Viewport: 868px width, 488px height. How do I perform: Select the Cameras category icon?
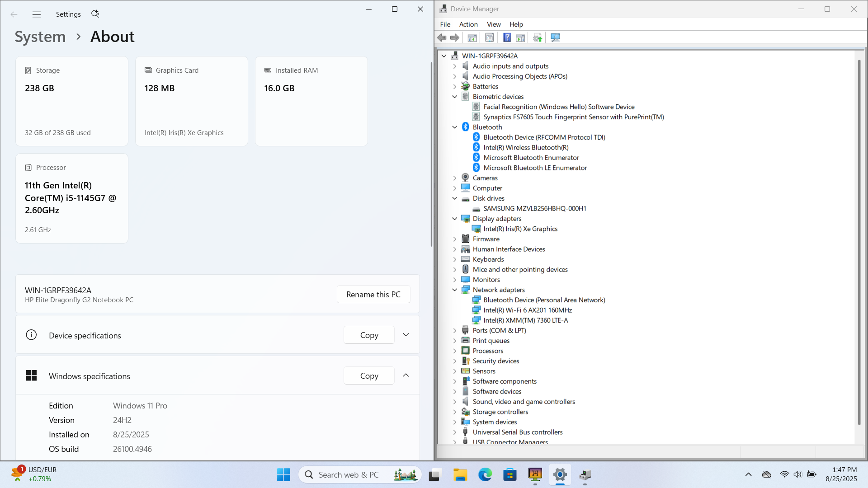pyautogui.click(x=466, y=178)
